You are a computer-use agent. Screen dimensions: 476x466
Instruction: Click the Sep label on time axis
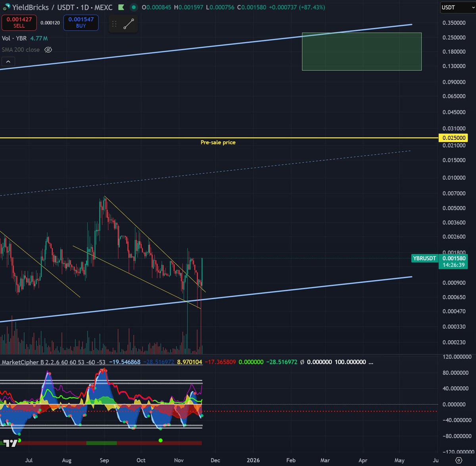point(104,460)
